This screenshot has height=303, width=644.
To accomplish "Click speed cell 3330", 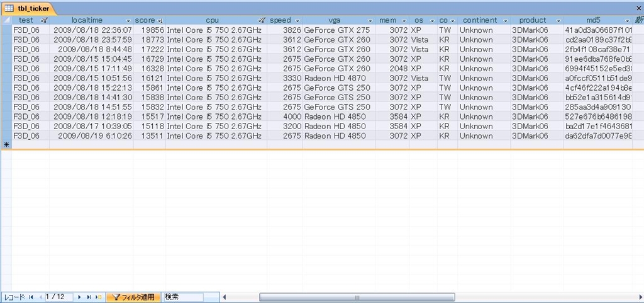I will 285,78.
